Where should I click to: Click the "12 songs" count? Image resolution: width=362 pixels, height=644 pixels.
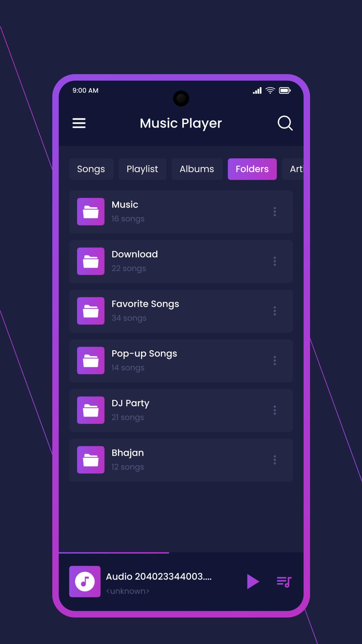tap(128, 467)
